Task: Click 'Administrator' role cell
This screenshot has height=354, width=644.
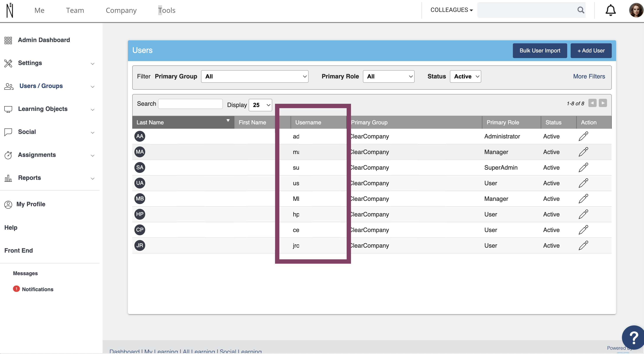Action: click(x=502, y=136)
